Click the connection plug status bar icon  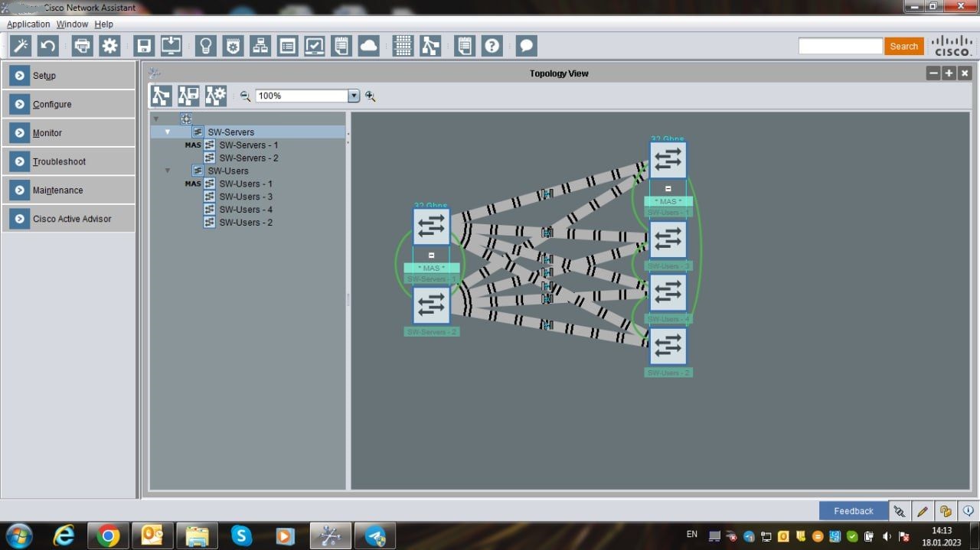900,511
